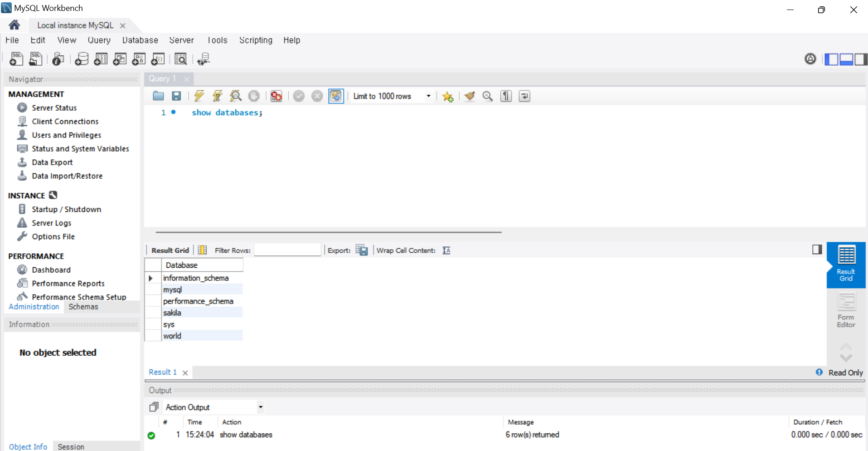Click the create stored procedure icon
This screenshot has width=868, height=451.
coord(139,59)
